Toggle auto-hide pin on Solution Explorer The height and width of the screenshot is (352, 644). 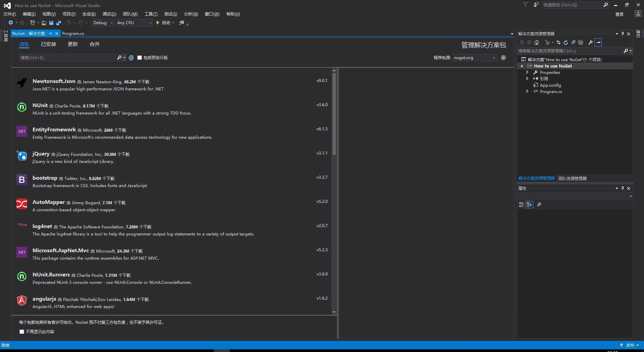[623, 34]
